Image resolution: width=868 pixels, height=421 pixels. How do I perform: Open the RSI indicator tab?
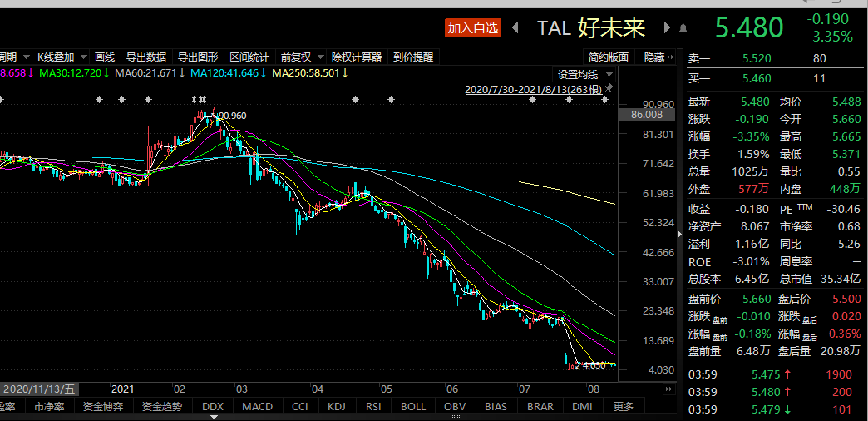[x=373, y=407]
